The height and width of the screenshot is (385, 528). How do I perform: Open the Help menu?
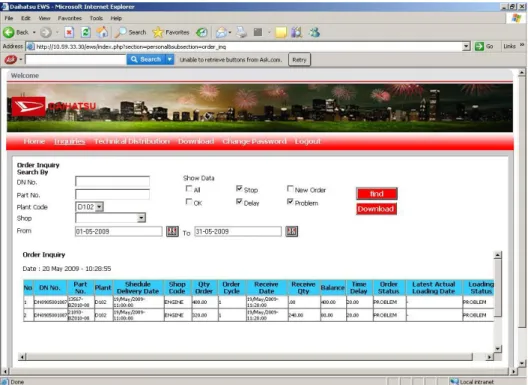click(116, 18)
